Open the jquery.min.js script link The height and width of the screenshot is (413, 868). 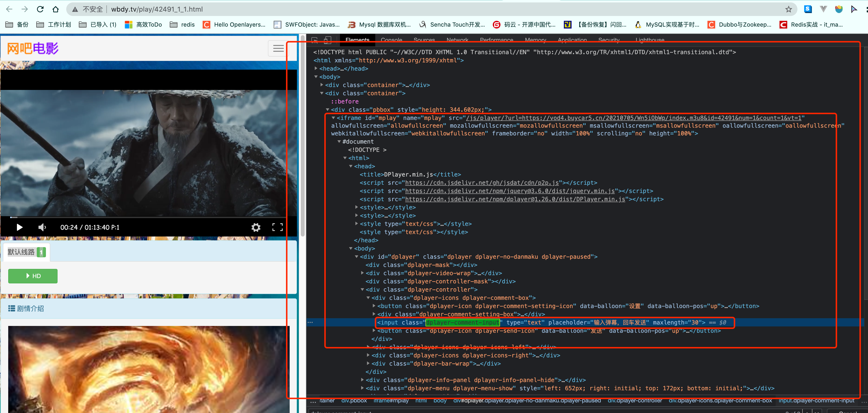[509, 191]
